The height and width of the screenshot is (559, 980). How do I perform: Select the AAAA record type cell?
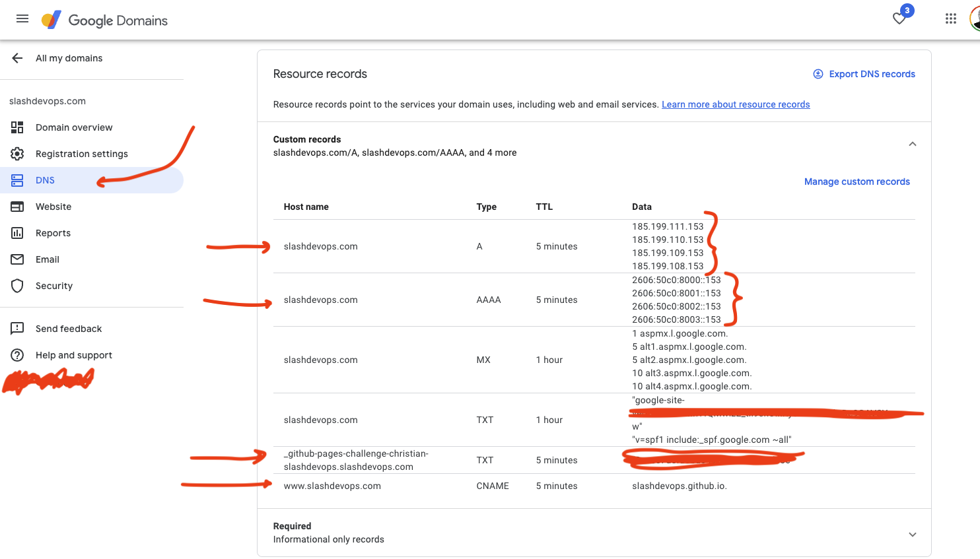tap(489, 300)
